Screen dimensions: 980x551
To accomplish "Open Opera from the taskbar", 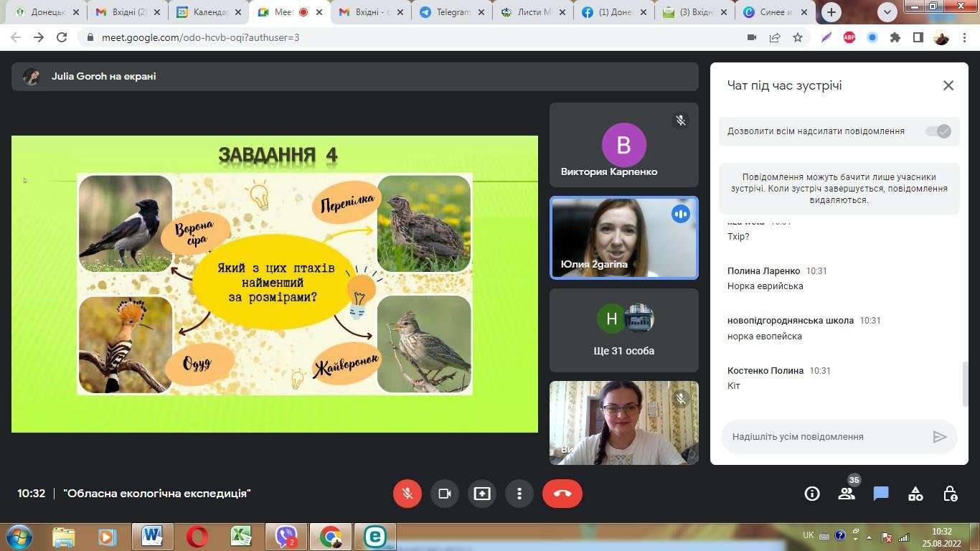I will click(x=197, y=537).
